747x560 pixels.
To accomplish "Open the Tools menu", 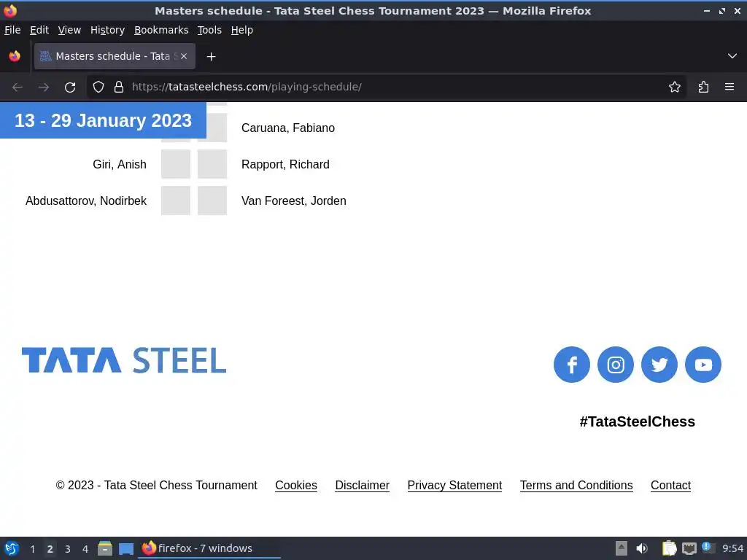I will (x=209, y=30).
